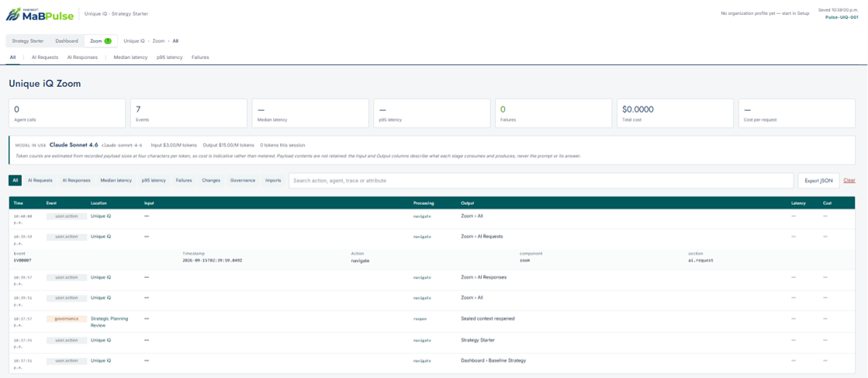Focus the 'Search action, agent, trace' field
The image size is (868, 378).
coord(541,181)
